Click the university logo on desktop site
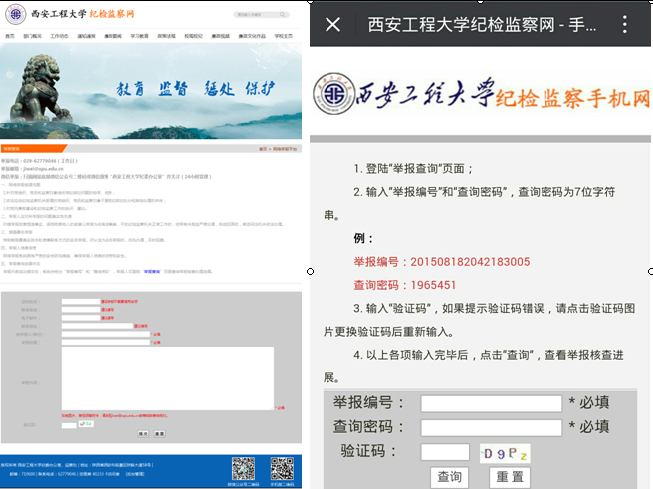This screenshot has height=489, width=653. coord(16,14)
